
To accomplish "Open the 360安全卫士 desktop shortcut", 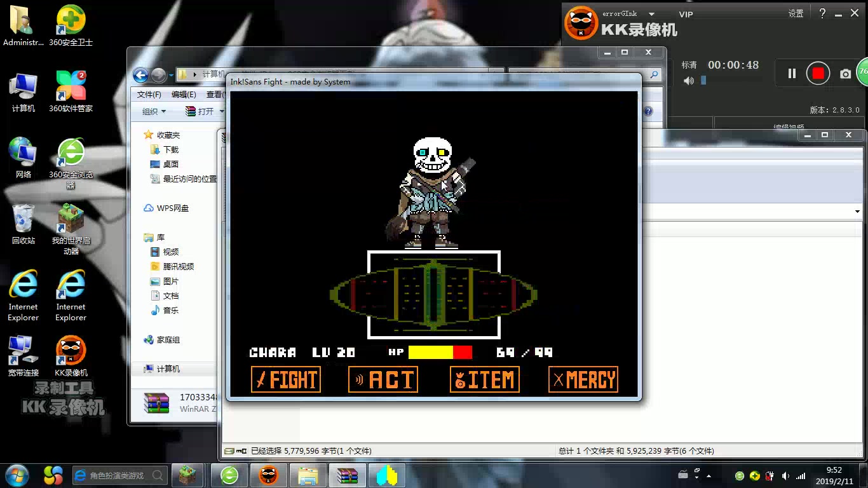I will (71, 27).
